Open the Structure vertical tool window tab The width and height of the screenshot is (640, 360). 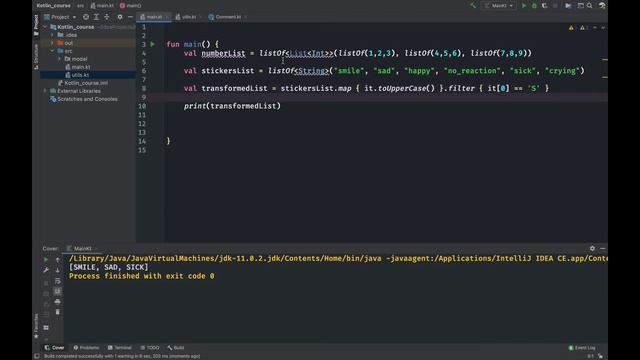[x=36, y=57]
